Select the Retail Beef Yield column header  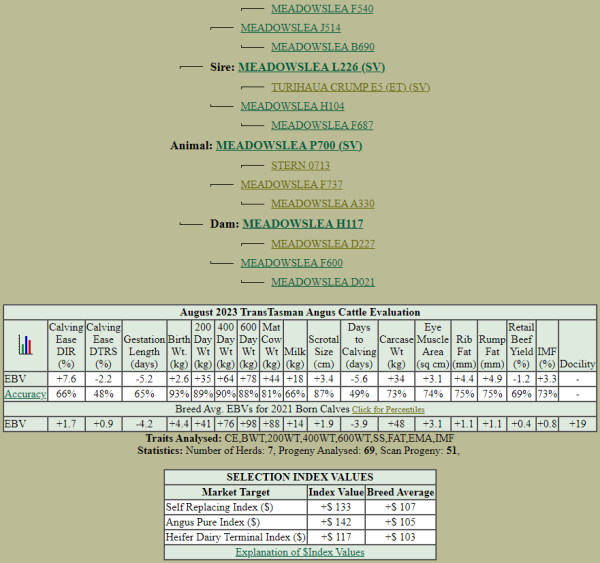tap(521, 346)
